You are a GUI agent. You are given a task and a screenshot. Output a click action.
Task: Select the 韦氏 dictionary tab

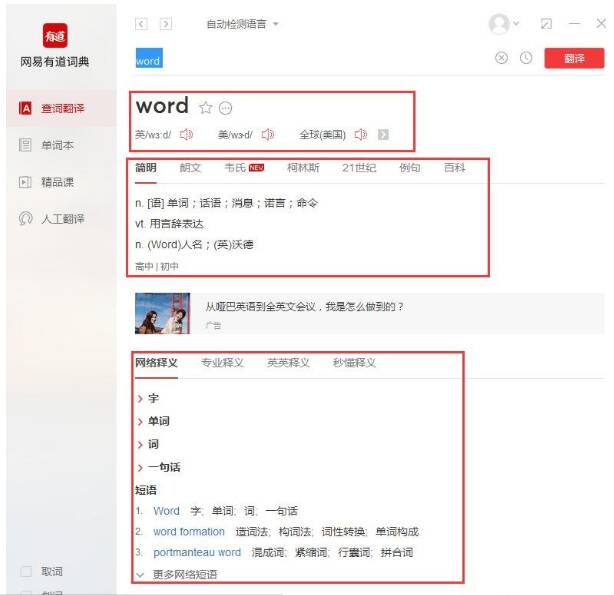(x=235, y=168)
